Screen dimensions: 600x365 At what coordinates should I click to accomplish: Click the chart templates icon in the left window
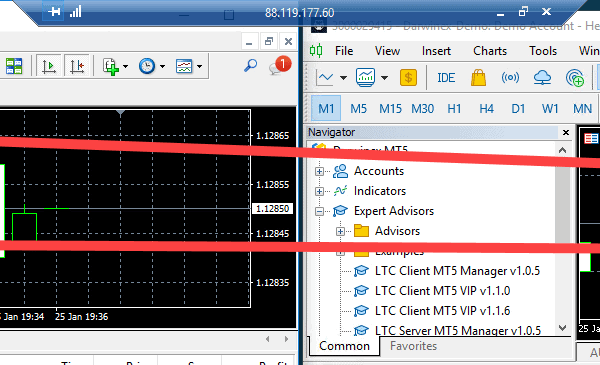pos(184,67)
